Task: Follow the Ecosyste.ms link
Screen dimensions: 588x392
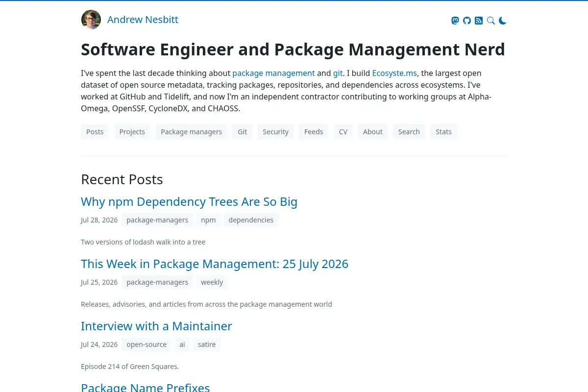Action: (x=394, y=73)
